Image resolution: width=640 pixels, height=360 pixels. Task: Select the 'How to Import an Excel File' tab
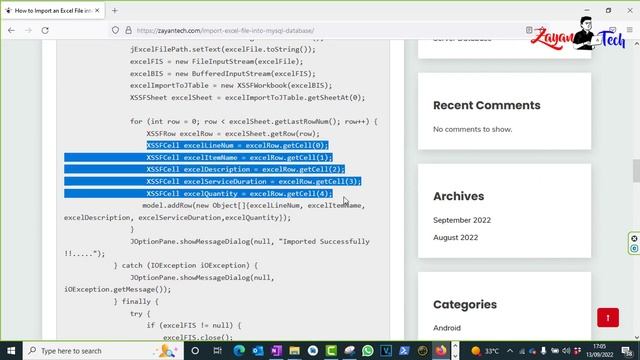coord(52,11)
